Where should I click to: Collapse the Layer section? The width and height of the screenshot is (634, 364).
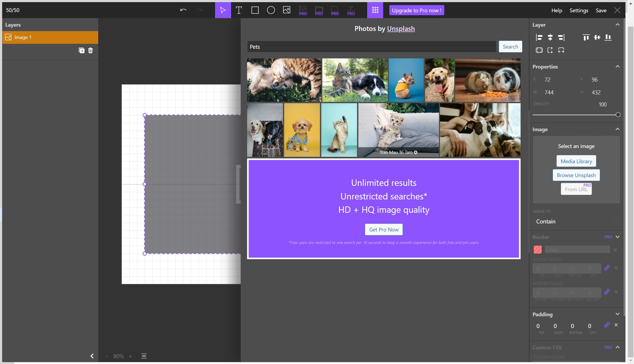pyautogui.click(x=617, y=25)
